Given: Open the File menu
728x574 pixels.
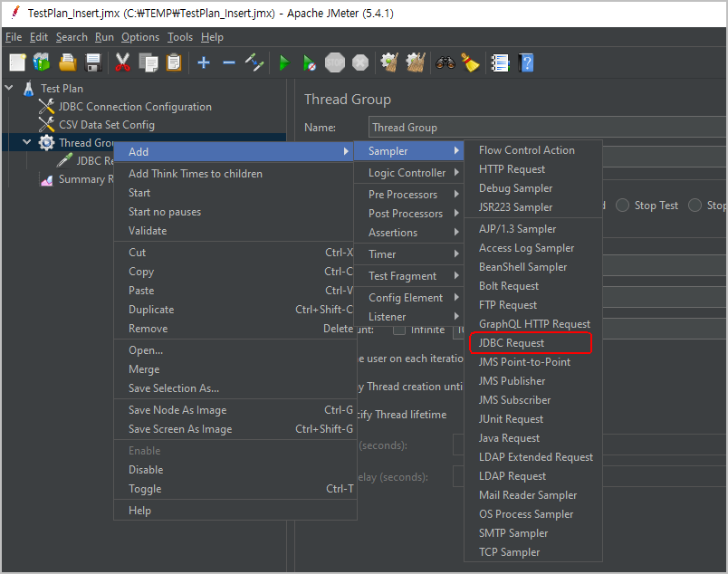Looking at the screenshot, I should pos(14,37).
